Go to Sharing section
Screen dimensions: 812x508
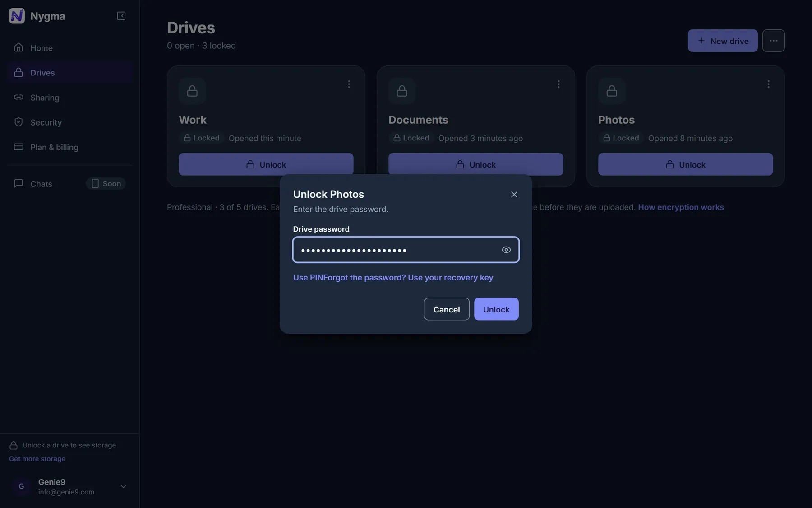point(69,98)
